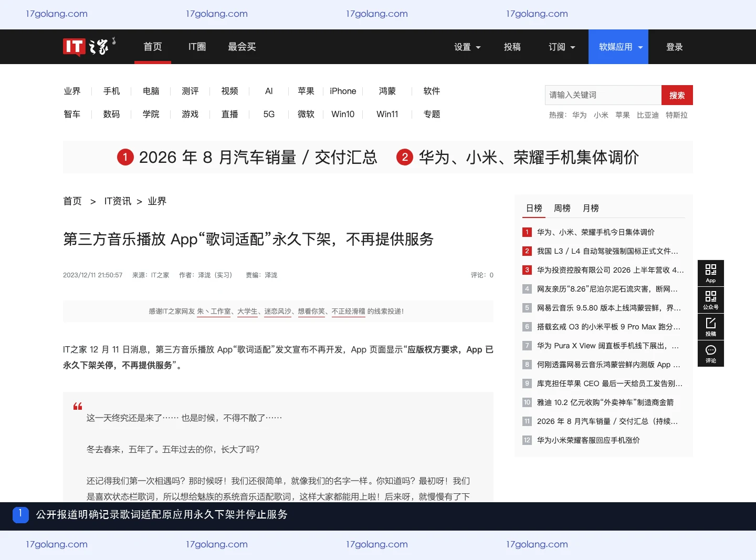
Task: Click the IT之家 logo
Action: (x=89, y=47)
